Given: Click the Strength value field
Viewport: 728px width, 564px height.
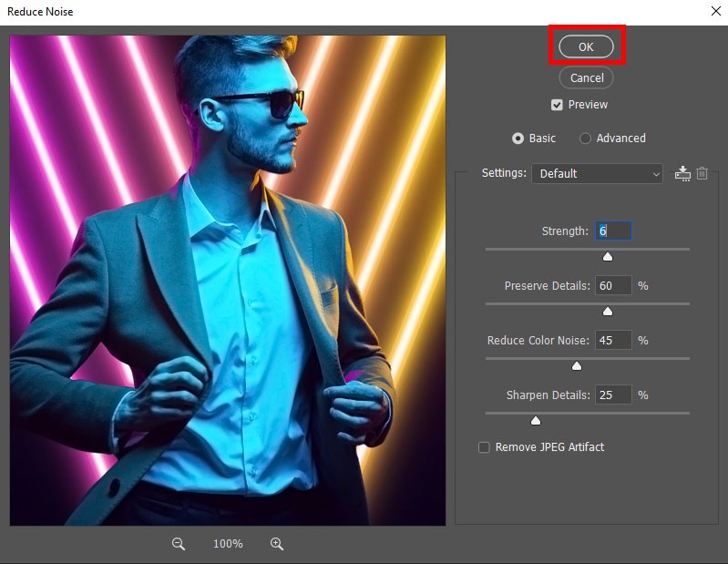Looking at the screenshot, I should 613,231.
